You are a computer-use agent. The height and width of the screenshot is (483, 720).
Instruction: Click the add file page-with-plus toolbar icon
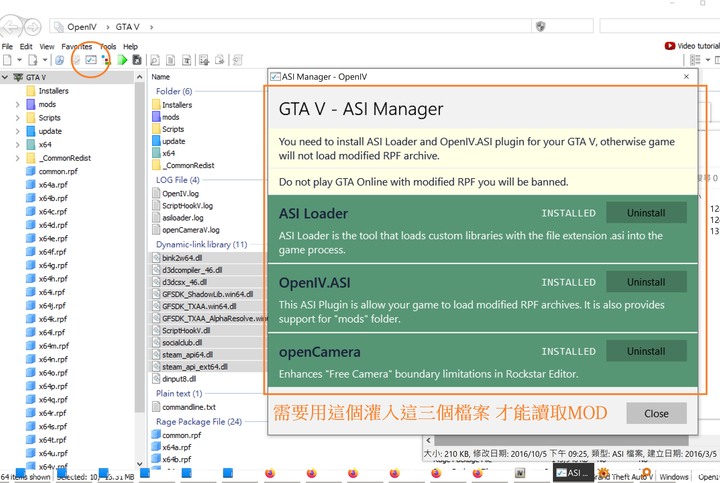coord(33,60)
